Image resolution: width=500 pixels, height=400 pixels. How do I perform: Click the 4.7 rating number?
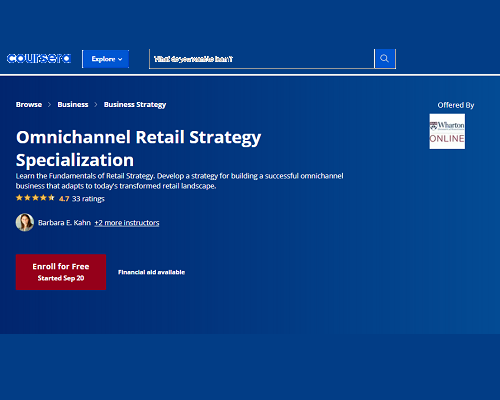point(64,199)
